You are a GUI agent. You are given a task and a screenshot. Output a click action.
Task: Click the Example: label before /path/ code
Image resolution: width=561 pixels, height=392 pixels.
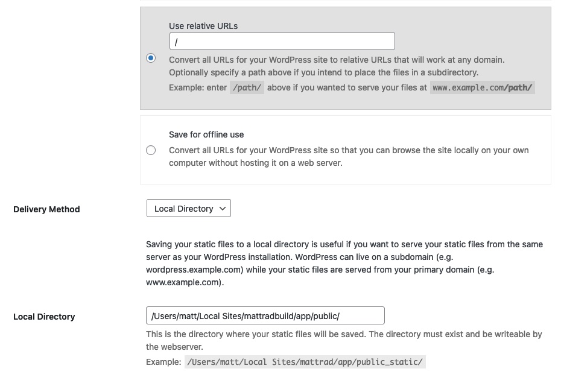click(198, 87)
